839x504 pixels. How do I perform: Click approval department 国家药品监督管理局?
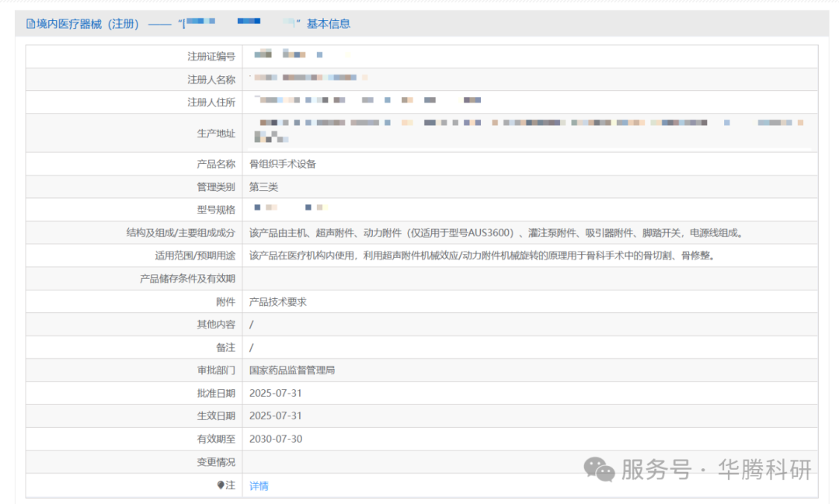point(291,370)
